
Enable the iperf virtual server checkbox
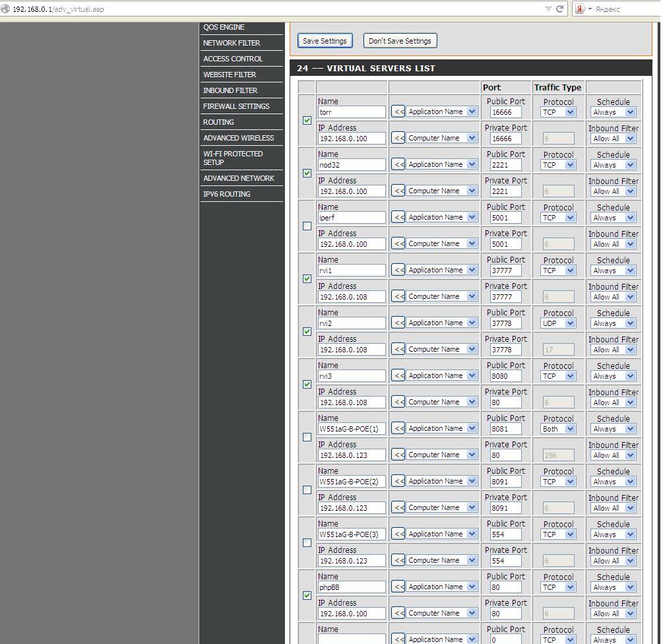pyautogui.click(x=307, y=226)
